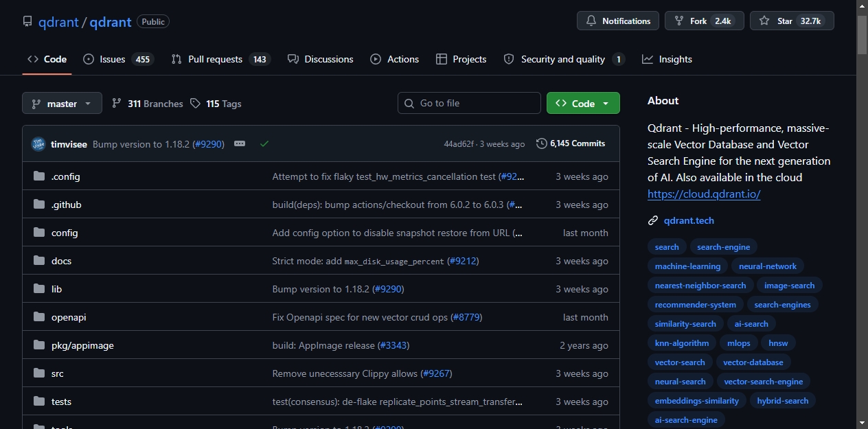Open PR #9212 link in docs row
This screenshot has width=868, height=429.
click(x=463, y=261)
